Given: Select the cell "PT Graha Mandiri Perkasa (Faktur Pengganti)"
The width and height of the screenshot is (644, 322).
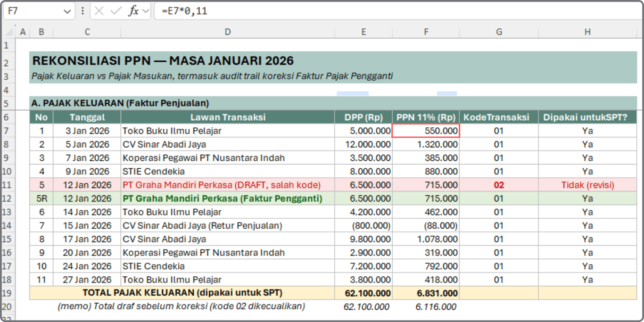Looking at the screenshot, I should click(x=228, y=198).
